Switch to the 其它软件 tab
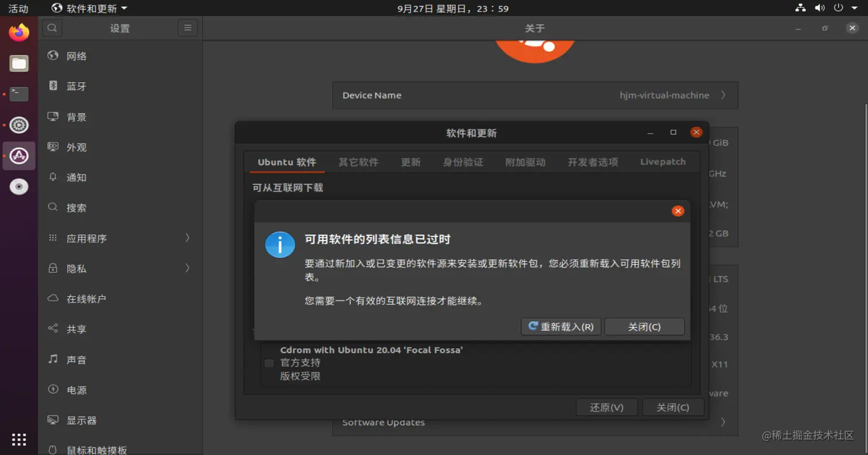The width and height of the screenshot is (868, 455). (359, 162)
